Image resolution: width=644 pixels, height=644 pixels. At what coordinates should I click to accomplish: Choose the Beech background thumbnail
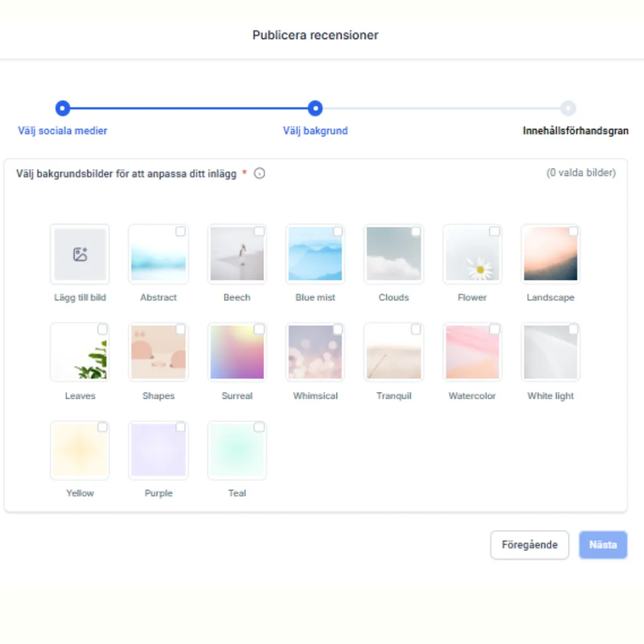point(237,254)
